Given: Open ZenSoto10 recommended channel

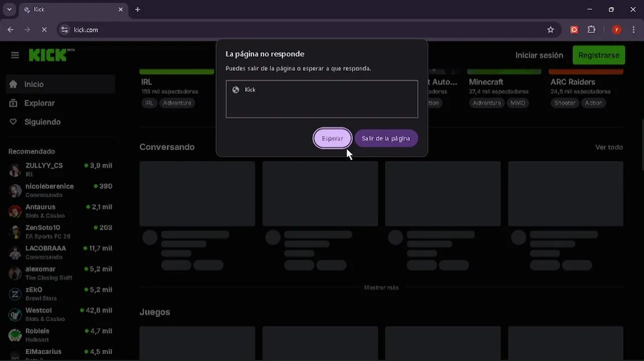Looking at the screenshot, I should [60, 231].
